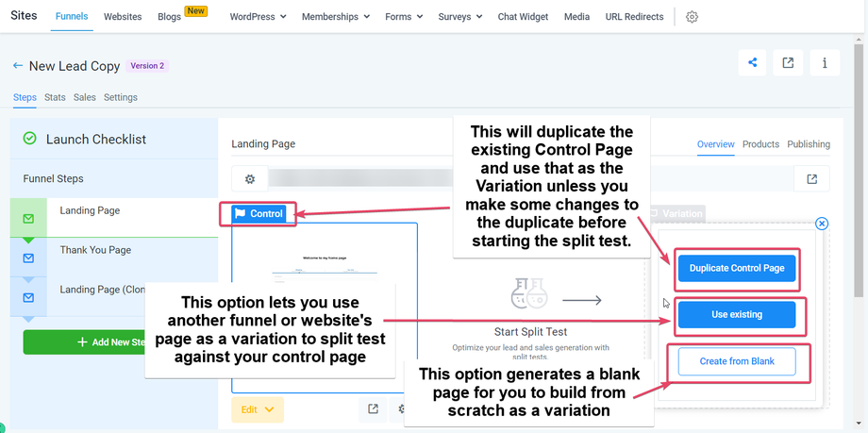Go back using the left arrow
The height and width of the screenshot is (433, 868).
(18, 66)
